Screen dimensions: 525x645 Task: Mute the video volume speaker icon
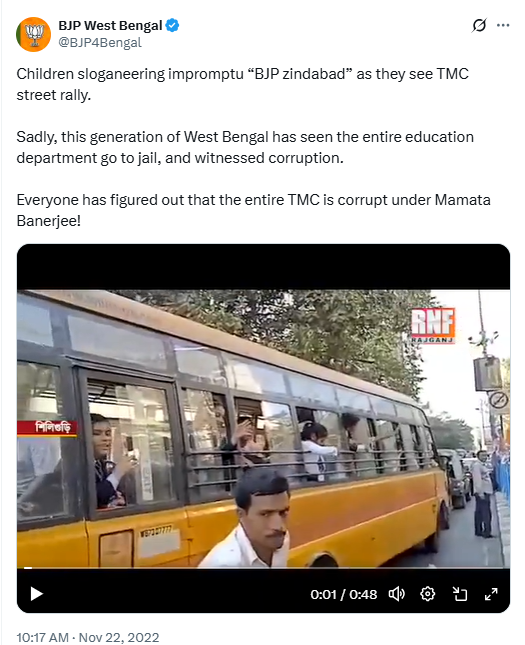tap(397, 594)
